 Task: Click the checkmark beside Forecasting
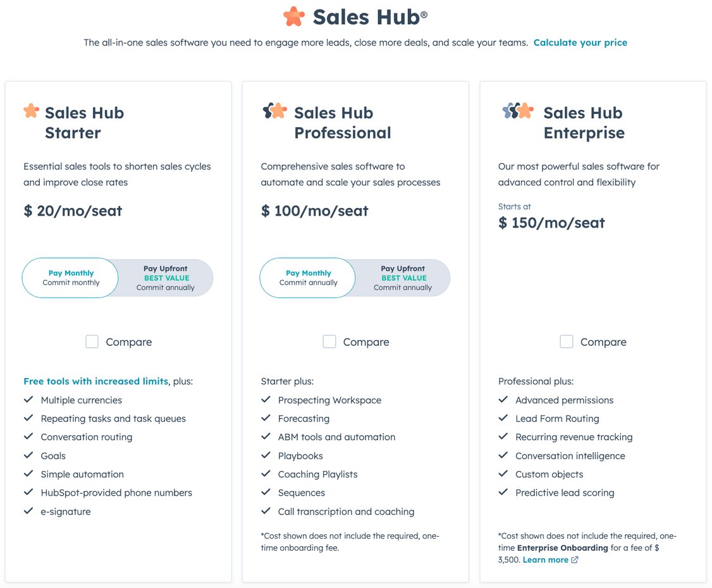click(266, 419)
